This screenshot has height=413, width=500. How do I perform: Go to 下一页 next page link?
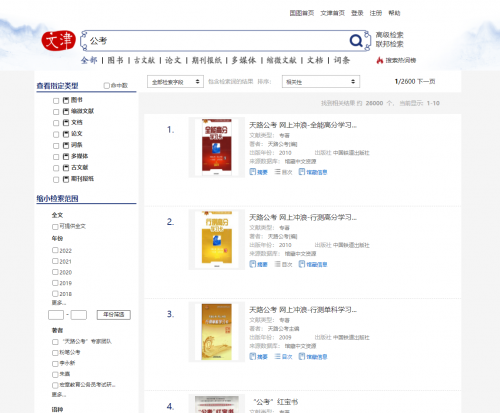tap(426, 81)
